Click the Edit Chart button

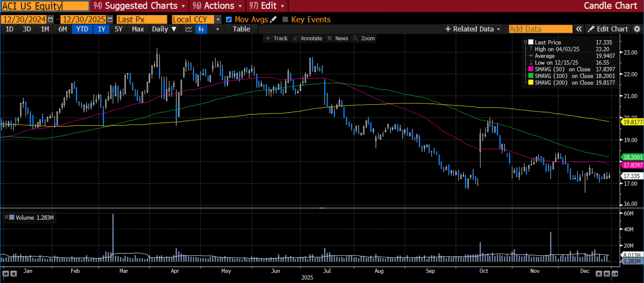point(608,29)
